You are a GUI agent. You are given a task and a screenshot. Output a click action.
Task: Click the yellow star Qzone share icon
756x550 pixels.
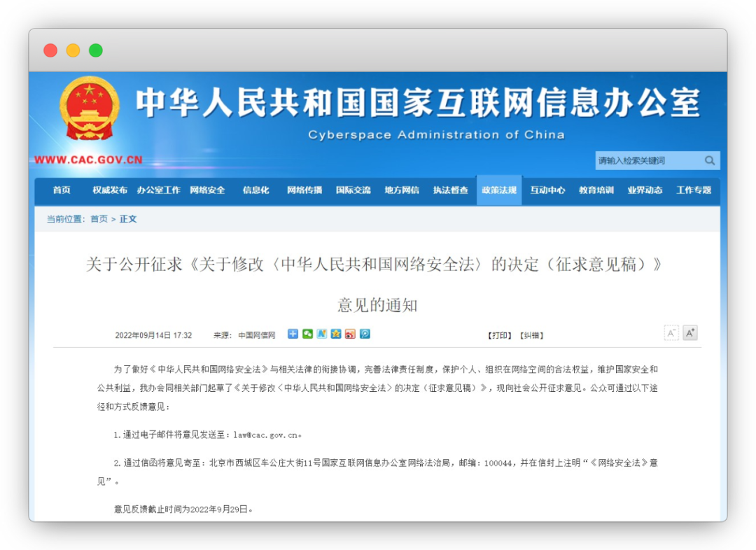click(x=336, y=334)
